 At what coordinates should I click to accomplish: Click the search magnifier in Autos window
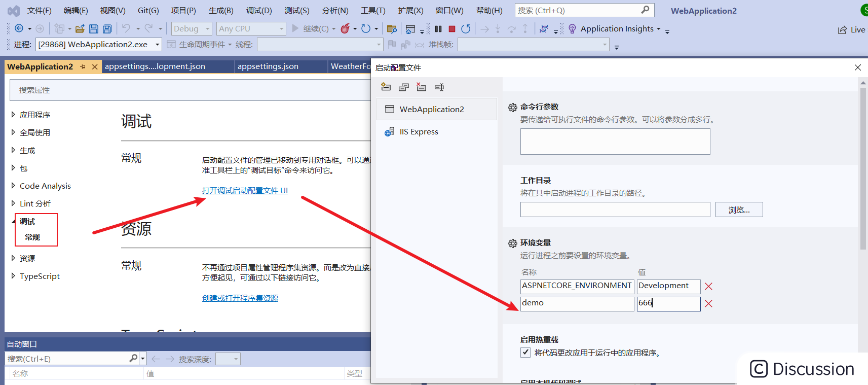133,359
